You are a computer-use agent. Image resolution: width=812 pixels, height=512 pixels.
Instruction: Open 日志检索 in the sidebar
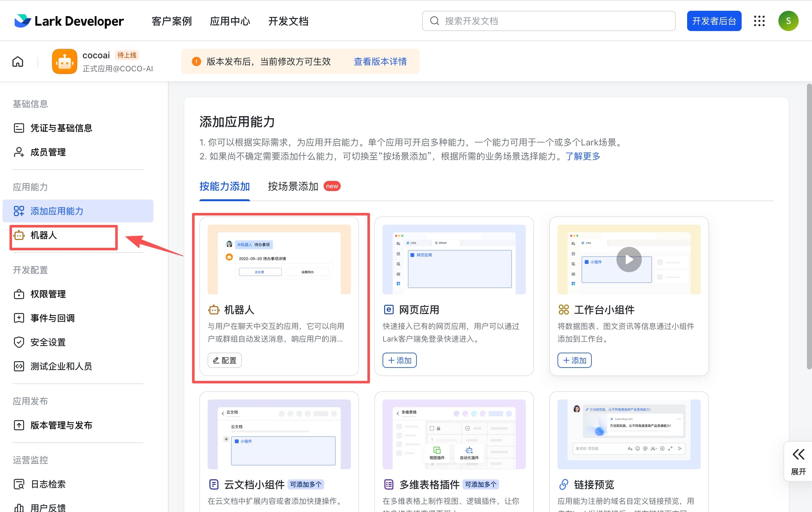click(x=48, y=484)
